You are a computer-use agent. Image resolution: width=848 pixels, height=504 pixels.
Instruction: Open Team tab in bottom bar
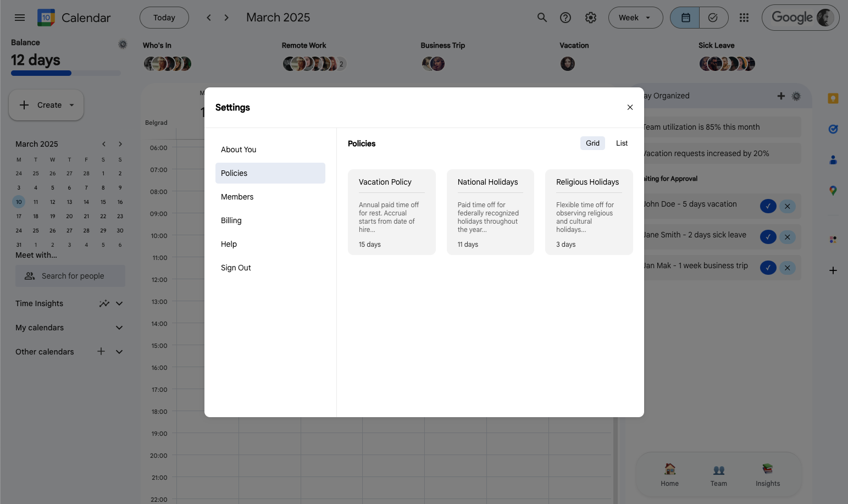pyautogui.click(x=718, y=475)
